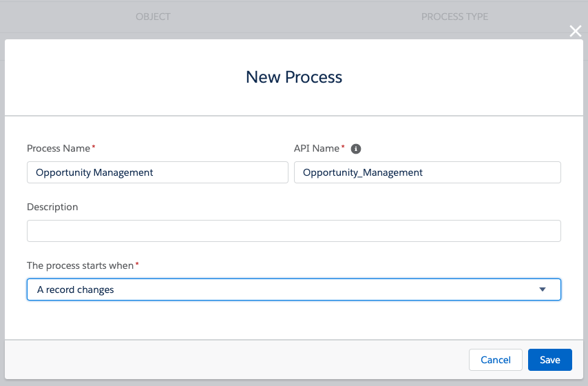Click the 'A record changes' selected value
Image resolution: width=588 pixels, height=386 pixels.
(x=75, y=289)
